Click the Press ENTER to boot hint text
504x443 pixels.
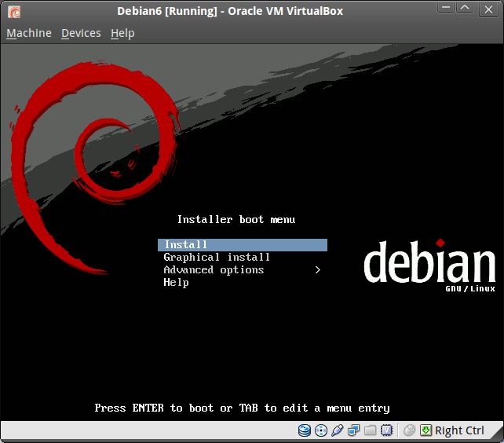point(242,408)
